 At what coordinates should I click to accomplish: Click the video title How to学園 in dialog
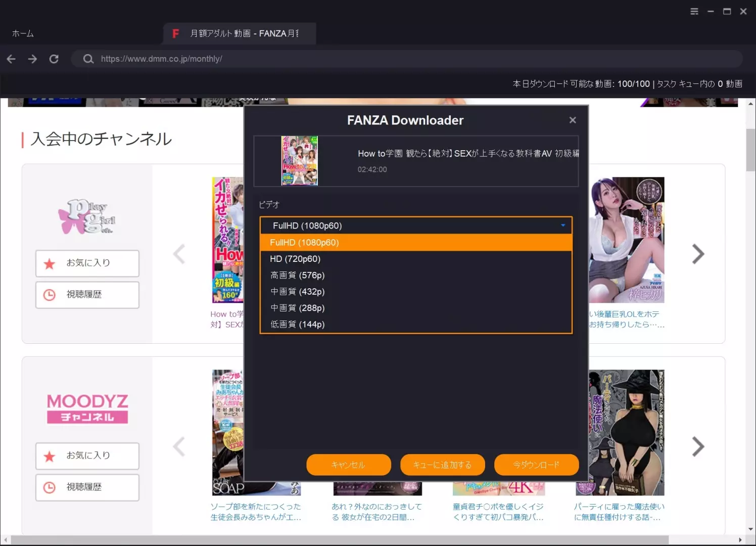tap(468, 153)
